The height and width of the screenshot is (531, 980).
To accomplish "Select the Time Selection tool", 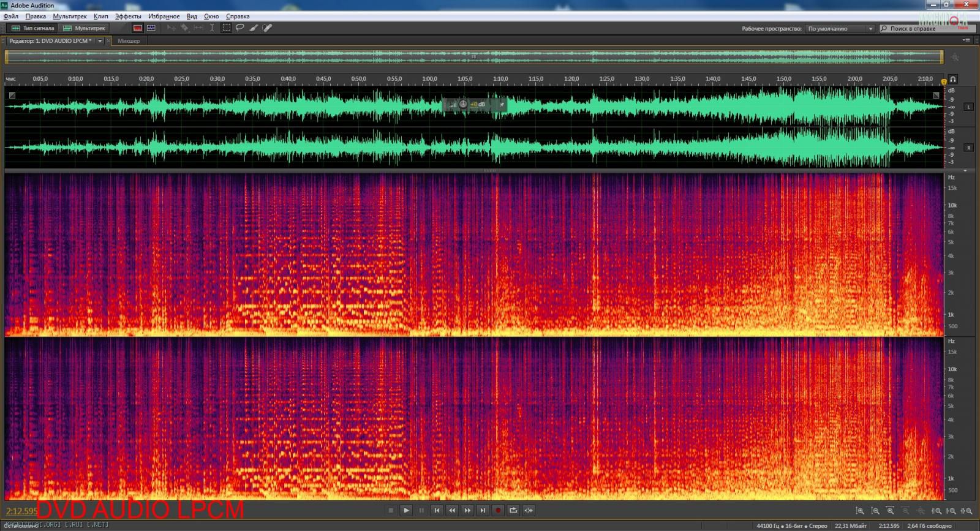I will coord(212,28).
